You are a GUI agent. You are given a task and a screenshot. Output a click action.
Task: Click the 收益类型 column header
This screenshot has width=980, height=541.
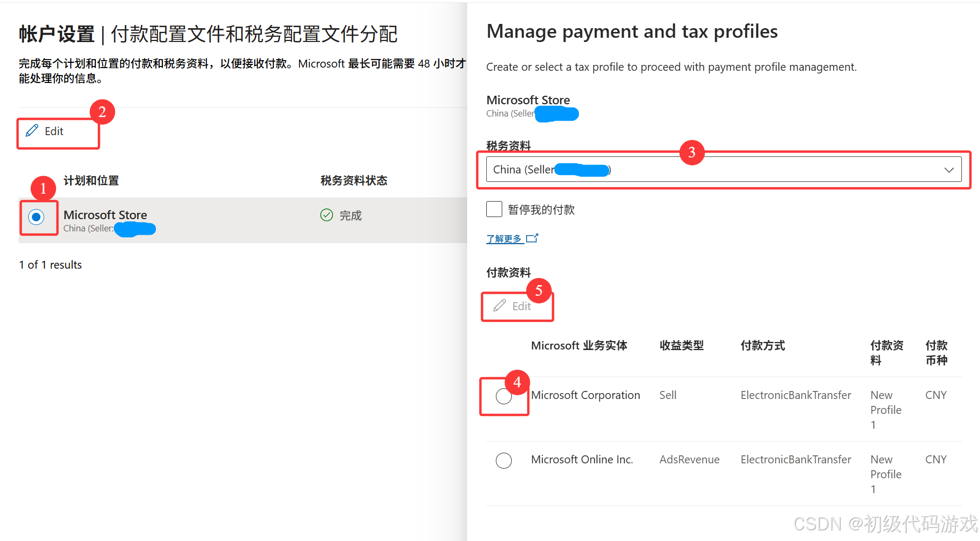682,345
